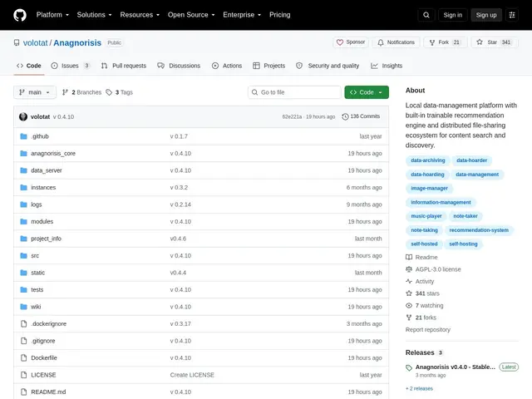
Task: Click volotat avatar in the commit row
Action: pos(23,116)
